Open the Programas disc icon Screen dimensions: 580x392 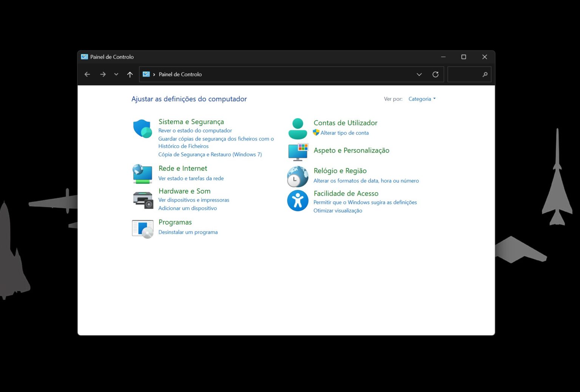pyautogui.click(x=142, y=229)
